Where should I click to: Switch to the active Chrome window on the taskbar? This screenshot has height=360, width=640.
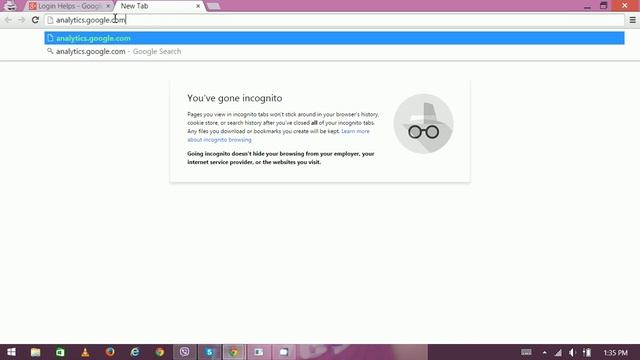tap(234, 352)
